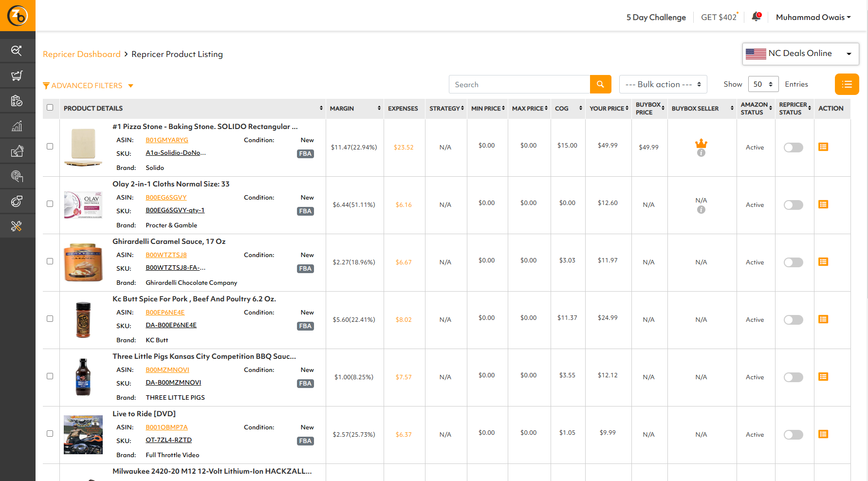This screenshot has width=868, height=481.
Task: Sort by COG column
Action: click(581, 108)
